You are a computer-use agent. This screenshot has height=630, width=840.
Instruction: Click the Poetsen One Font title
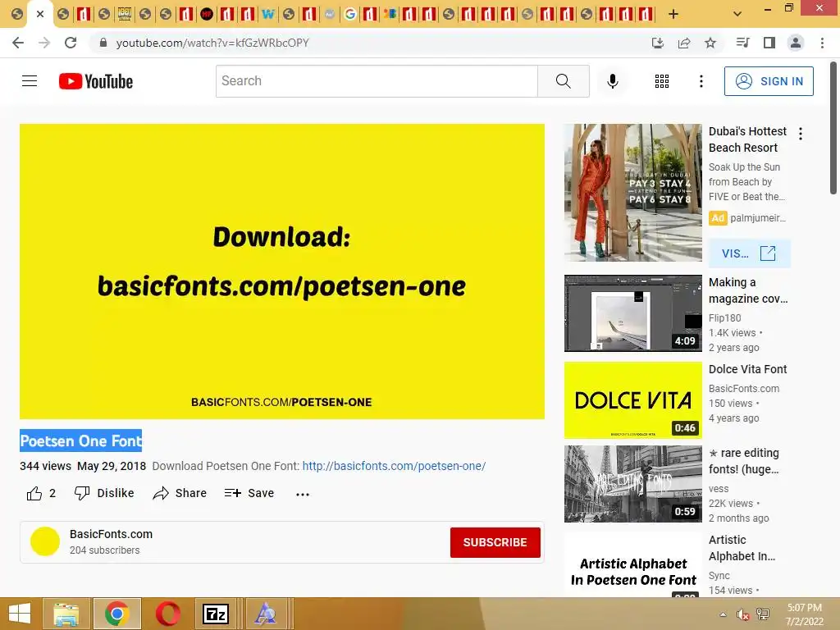(81, 441)
